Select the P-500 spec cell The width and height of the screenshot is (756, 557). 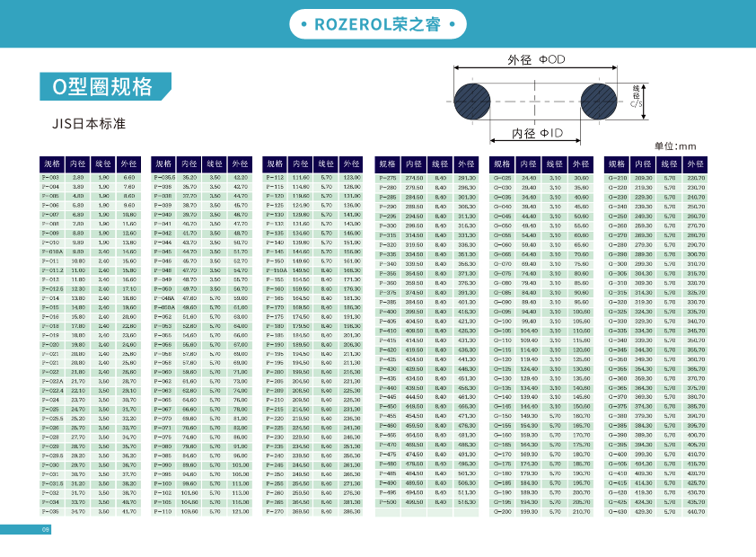[x=387, y=501]
